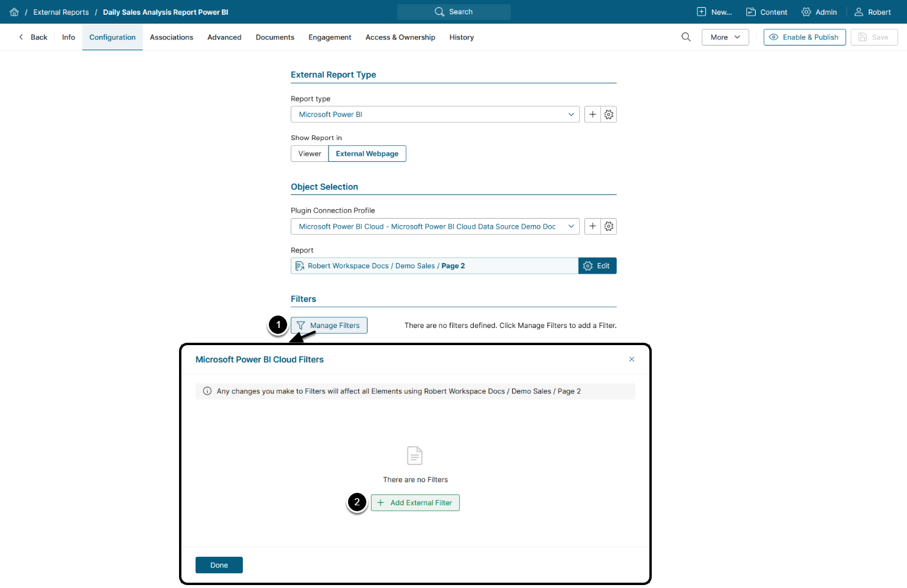
Task: Click the 'Daily Sales Analysis Report Power BI' title
Action: pos(165,12)
